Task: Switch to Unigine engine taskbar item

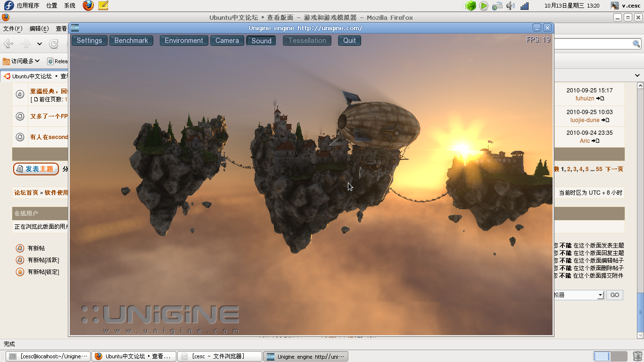Action: [x=305, y=356]
